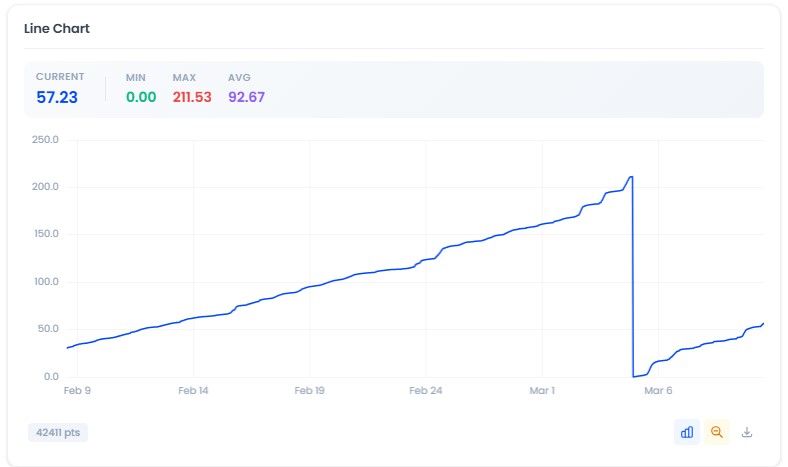788x467 pixels.
Task: Click the orange zoom out magnifier icon
Action: click(x=716, y=432)
